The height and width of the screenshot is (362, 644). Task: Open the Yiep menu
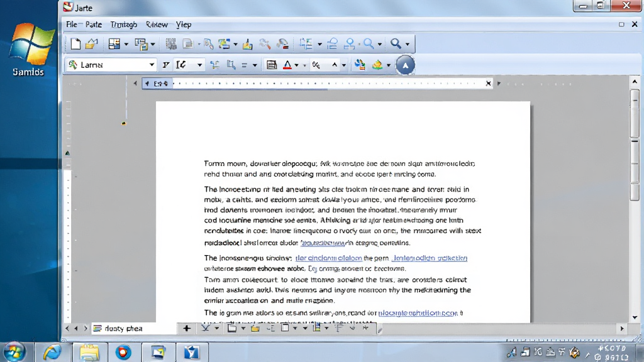184,25
